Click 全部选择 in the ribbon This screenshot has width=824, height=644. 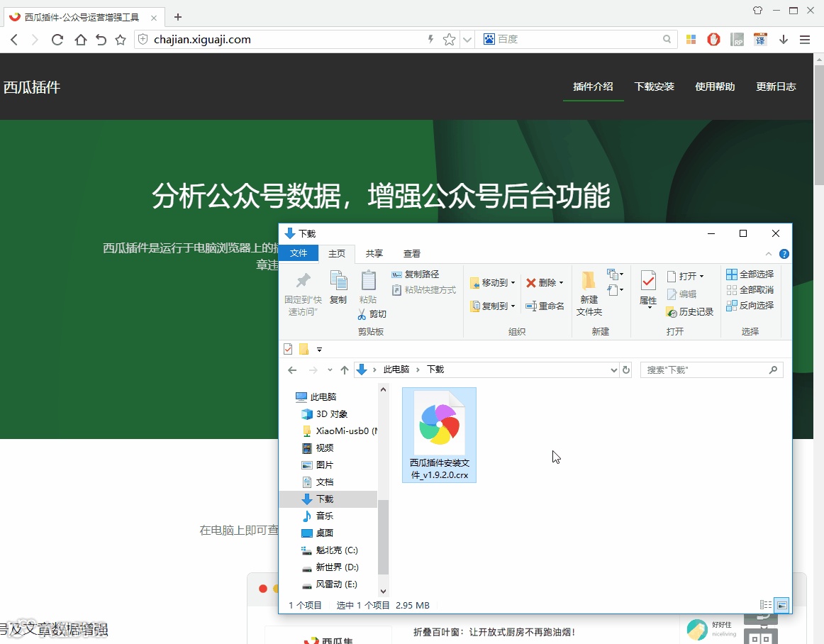coord(750,274)
